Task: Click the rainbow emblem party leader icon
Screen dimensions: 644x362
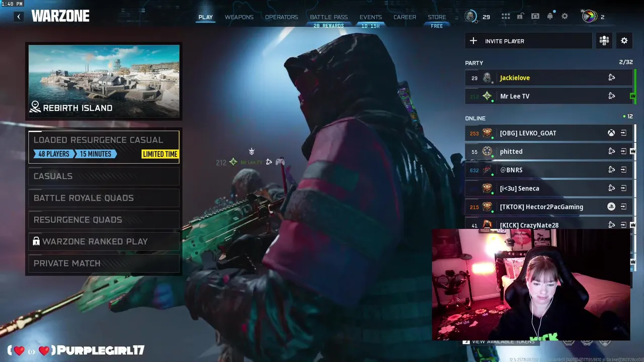Action: (x=589, y=17)
